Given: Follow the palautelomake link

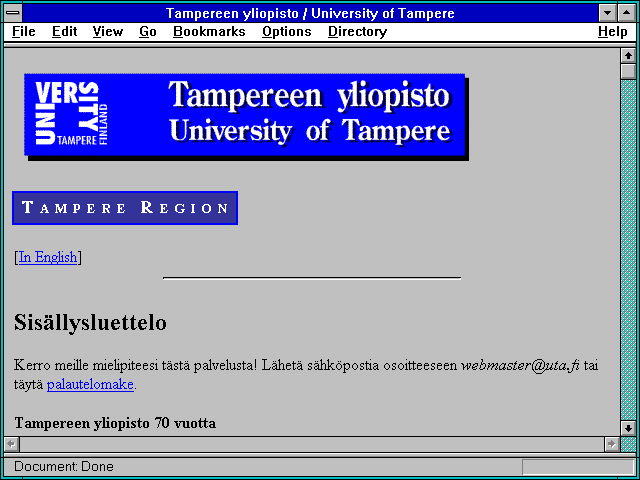Looking at the screenshot, I should 90,384.
